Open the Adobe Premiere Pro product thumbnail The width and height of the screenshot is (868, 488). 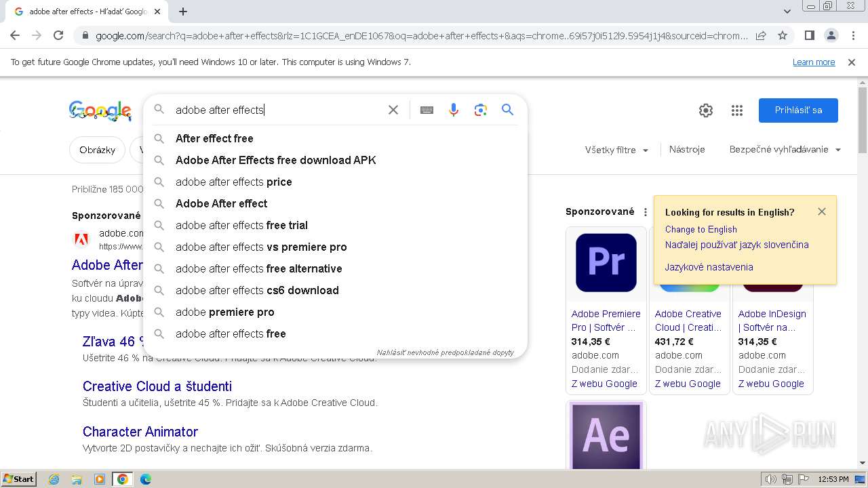pyautogui.click(x=606, y=263)
